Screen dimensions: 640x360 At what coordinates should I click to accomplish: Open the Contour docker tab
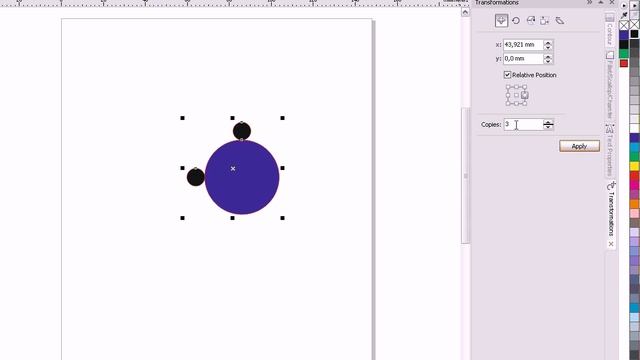609,29
